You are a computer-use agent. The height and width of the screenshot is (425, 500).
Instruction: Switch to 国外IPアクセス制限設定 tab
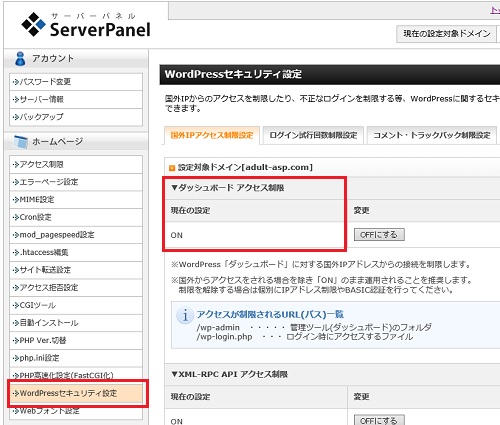212,135
